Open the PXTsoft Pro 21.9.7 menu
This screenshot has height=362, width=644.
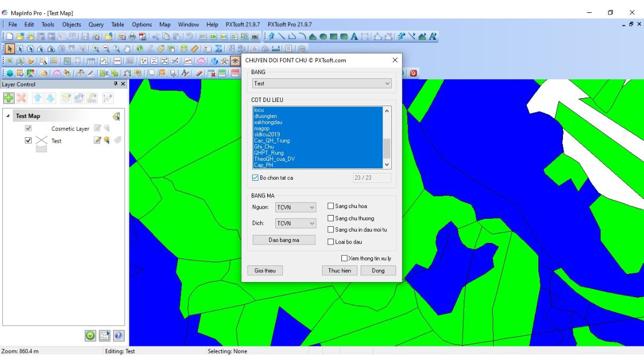[x=289, y=24]
